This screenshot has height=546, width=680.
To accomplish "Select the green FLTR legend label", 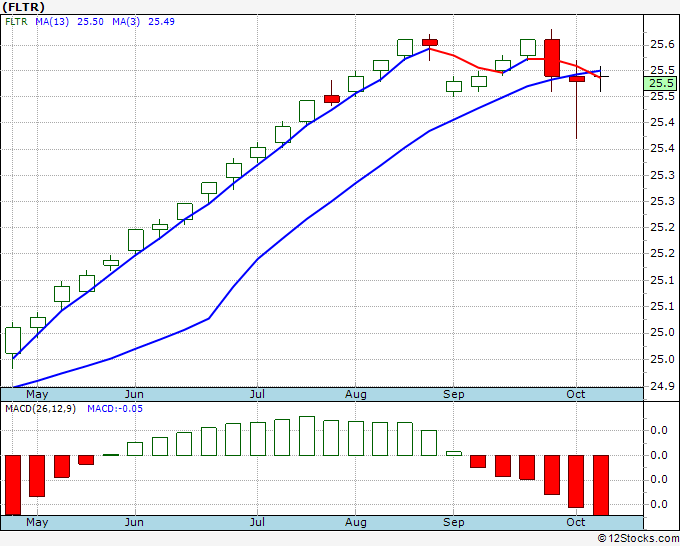I will click(x=16, y=22).
